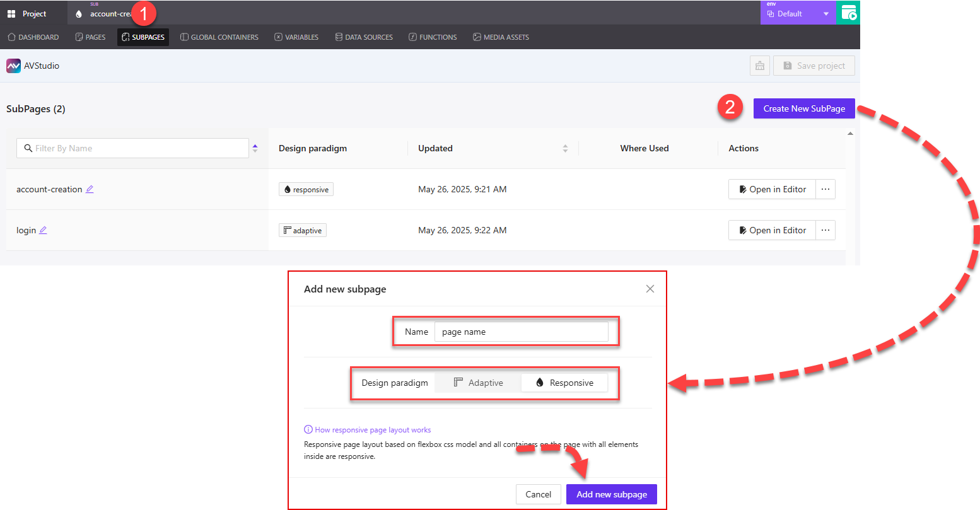Open the green preview icon in top-right corner
The height and width of the screenshot is (510, 980).
(848, 13)
